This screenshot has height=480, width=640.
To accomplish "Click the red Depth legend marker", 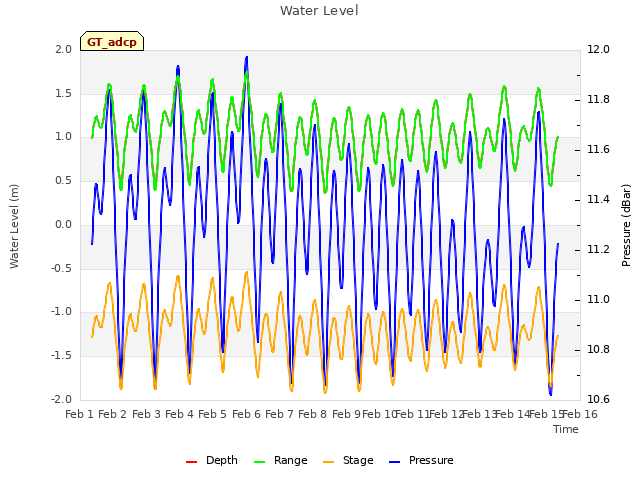I will pos(191,462).
